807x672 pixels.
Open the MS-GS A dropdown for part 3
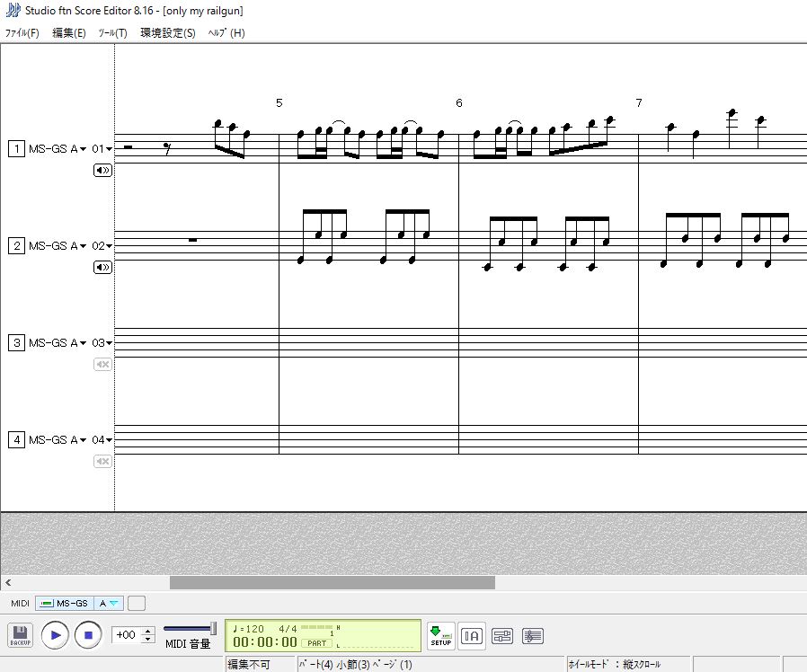click(x=58, y=342)
